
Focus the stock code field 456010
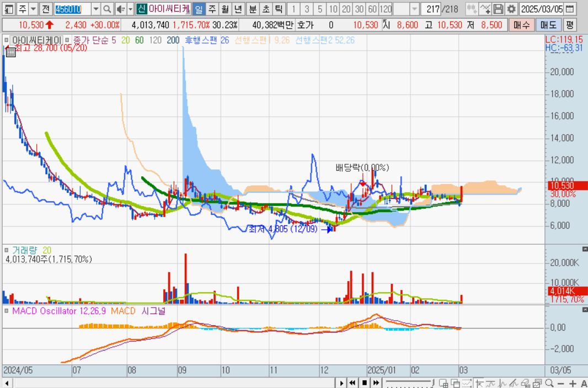tap(72, 9)
